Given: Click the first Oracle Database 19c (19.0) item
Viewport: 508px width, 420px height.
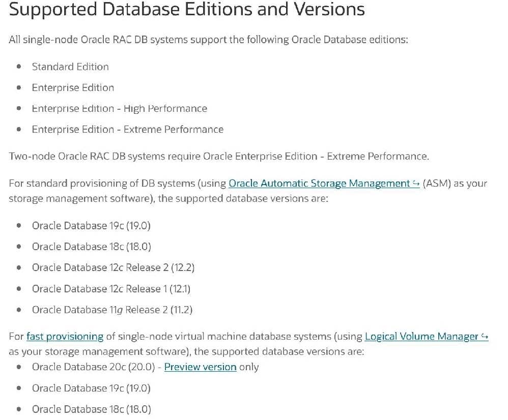Looking at the screenshot, I should [x=91, y=225].
